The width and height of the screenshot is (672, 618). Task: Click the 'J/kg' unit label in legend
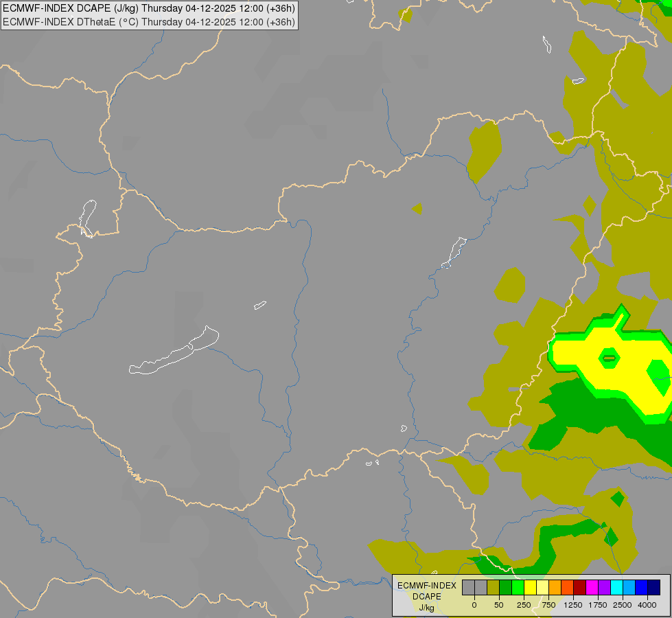click(426, 608)
